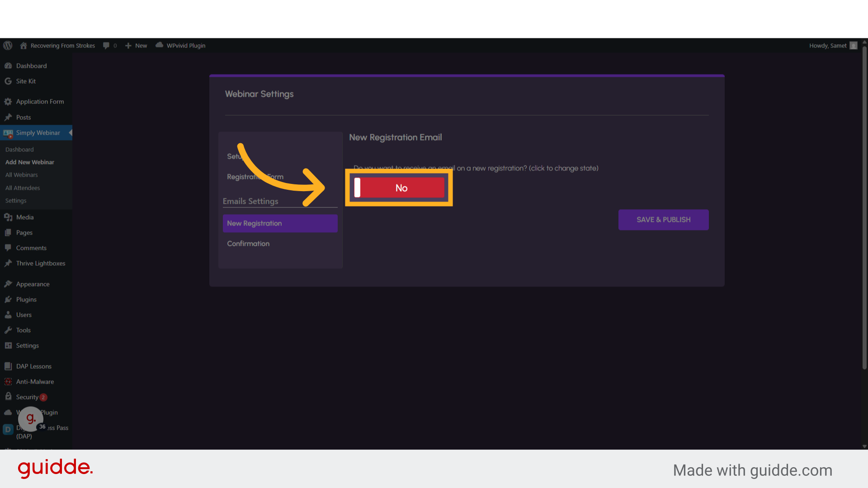Open the All Attendees submenu link
Viewport: 868px width, 488px height.
click(23, 188)
